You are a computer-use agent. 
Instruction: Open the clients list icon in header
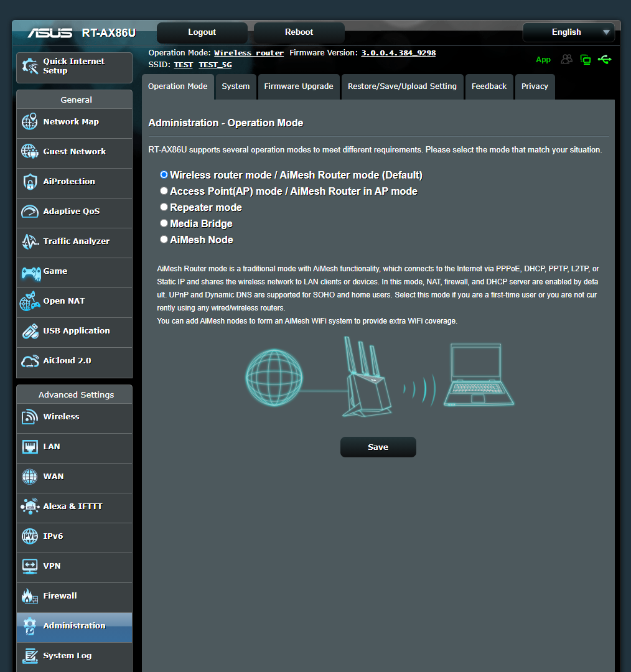pos(567,59)
